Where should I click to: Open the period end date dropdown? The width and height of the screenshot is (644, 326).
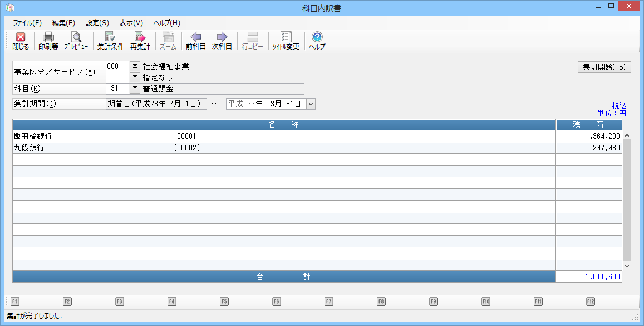[311, 104]
